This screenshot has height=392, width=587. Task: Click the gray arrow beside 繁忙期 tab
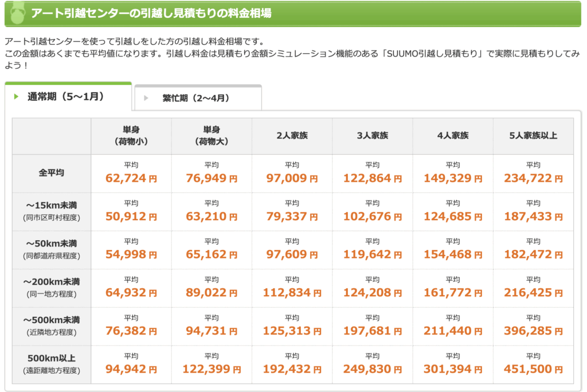146,98
